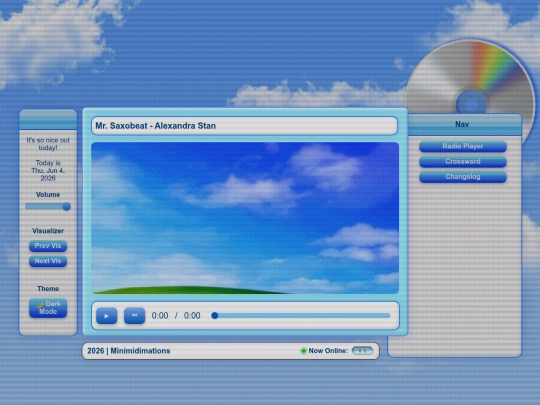Open the Changelog page

[463, 177]
